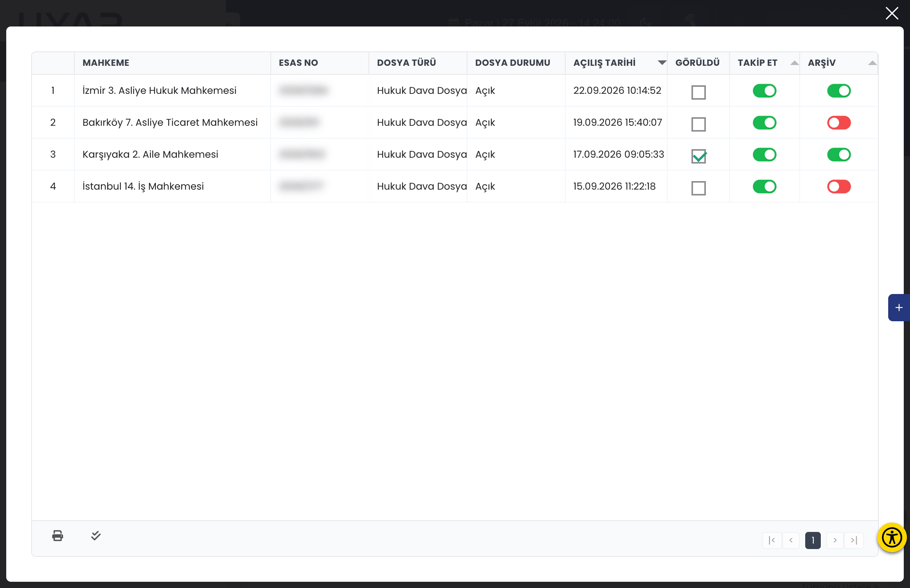The image size is (910, 588).
Task: Check Görüldü for Bakırköy 7. Asliye Ticaret
Action: [698, 124]
